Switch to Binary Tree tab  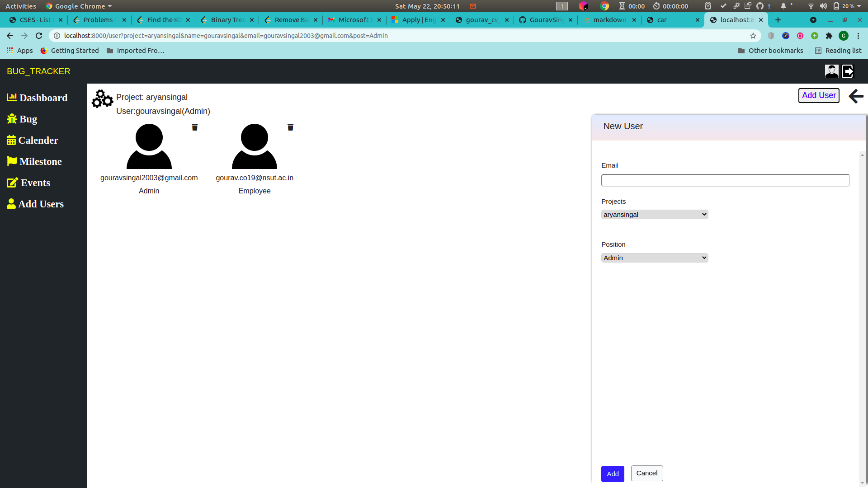click(227, 20)
